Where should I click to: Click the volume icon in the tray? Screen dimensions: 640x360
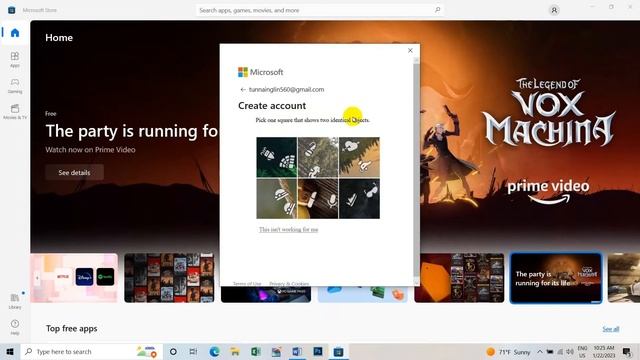pyautogui.click(x=570, y=351)
